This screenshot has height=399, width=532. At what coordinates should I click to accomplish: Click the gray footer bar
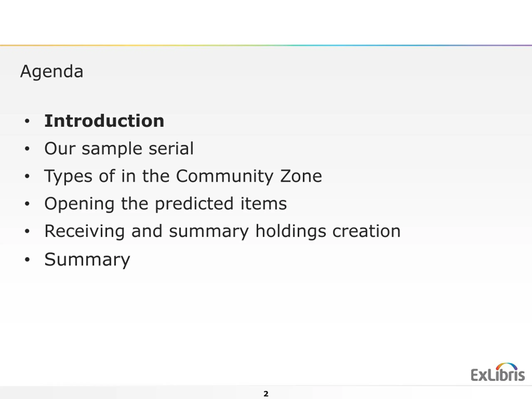[x=266, y=393]
